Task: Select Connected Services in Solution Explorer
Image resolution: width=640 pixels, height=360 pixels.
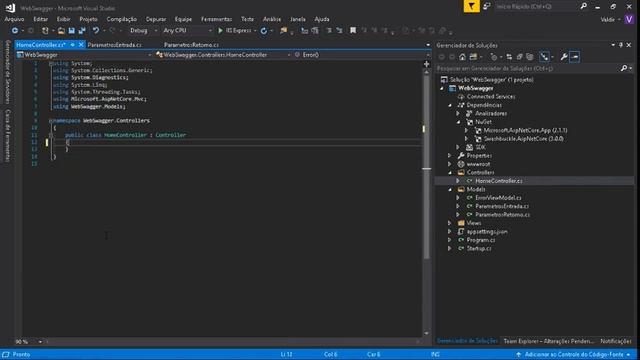Action: [491, 97]
